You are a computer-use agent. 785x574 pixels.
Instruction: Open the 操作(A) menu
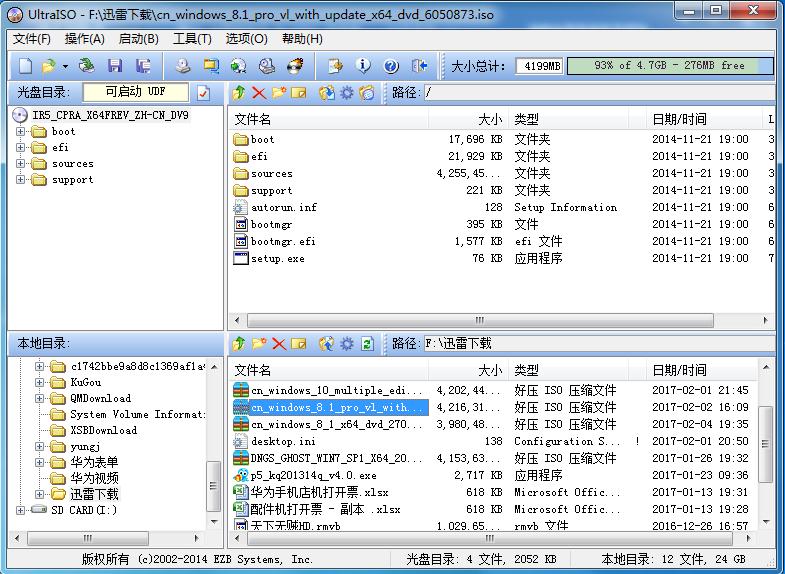tap(85, 39)
